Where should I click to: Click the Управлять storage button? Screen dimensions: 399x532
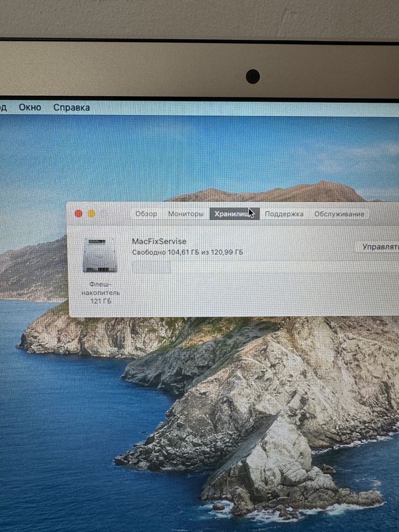(x=378, y=247)
